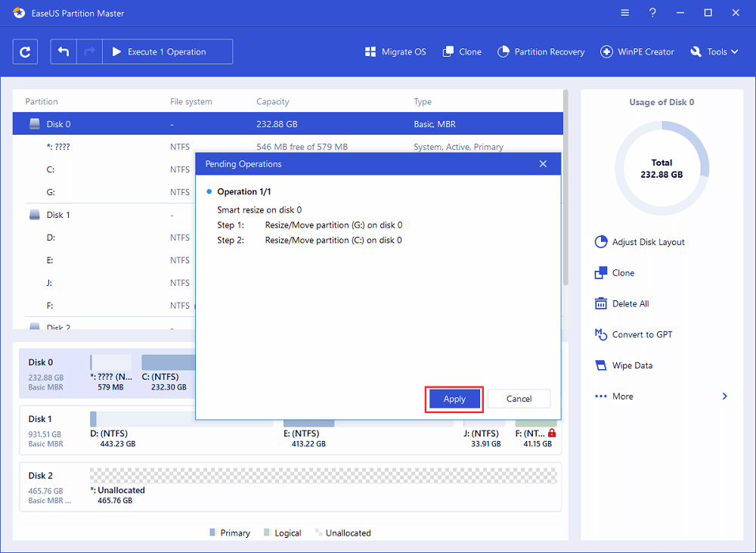Click Convert to GPT icon
The height and width of the screenshot is (553, 756).
(601, 334)
